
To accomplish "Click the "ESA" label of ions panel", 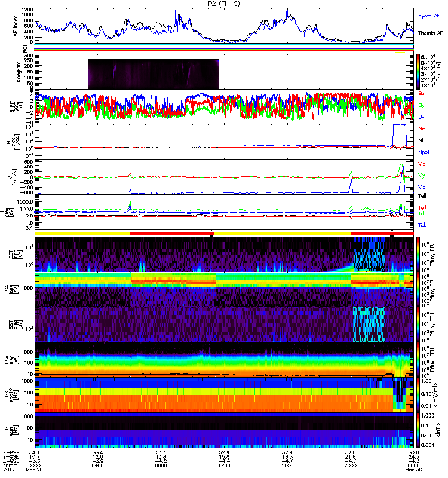I will (7, 289).
